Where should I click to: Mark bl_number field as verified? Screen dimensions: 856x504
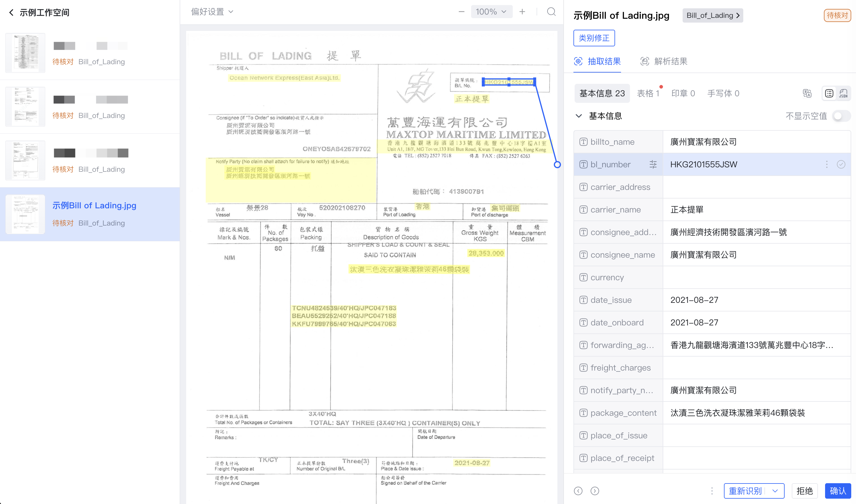click(x=841, y=164)
